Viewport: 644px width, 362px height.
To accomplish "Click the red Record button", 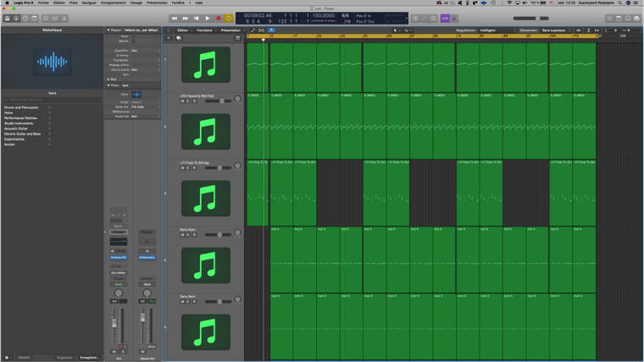I will [218, 18].
